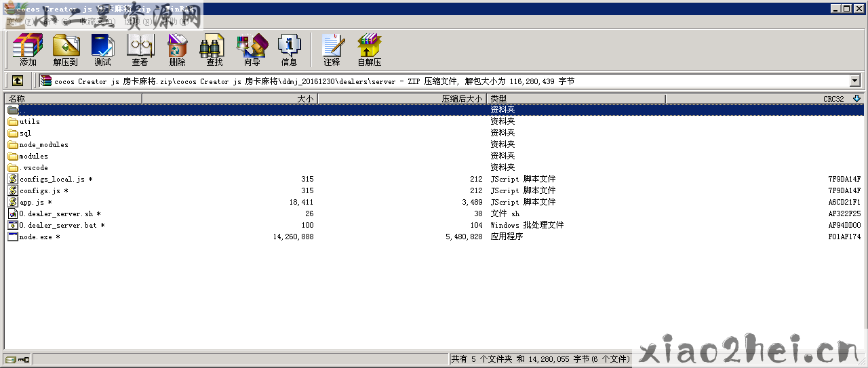Select file node.exe *
868x368 pixels.
click(40, 237)
